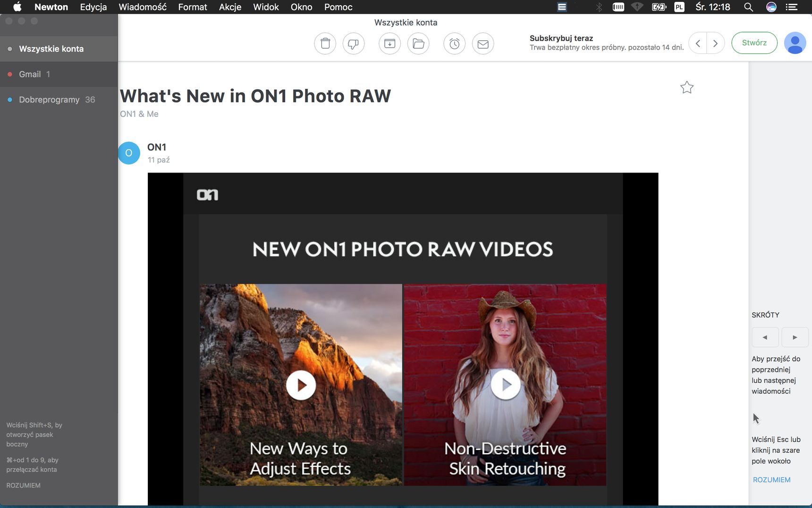Click Subskrybuj teraz subscription link
812x508 pixels.
coord(561,38)
